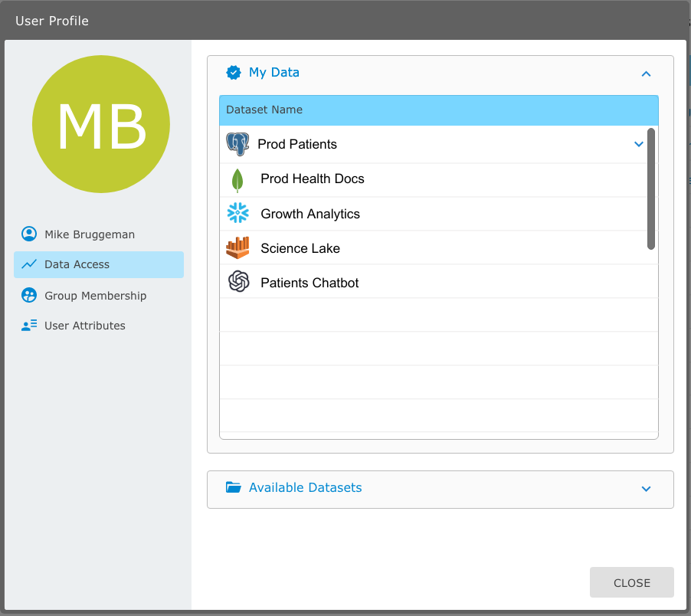Collapse the My Data section chevron

(x=646, y=74)
